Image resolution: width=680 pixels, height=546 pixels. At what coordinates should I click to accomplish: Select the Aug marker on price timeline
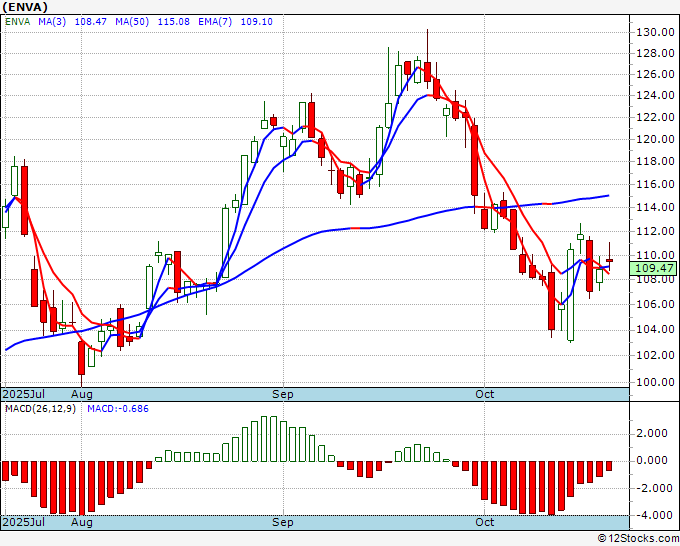click(82, 394)
